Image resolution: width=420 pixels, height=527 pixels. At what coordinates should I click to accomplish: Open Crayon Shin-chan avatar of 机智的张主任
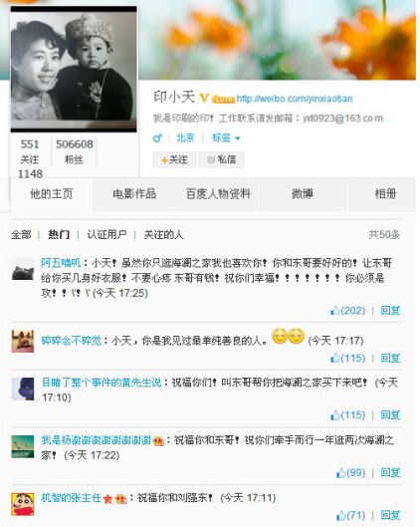pos(23,504)
